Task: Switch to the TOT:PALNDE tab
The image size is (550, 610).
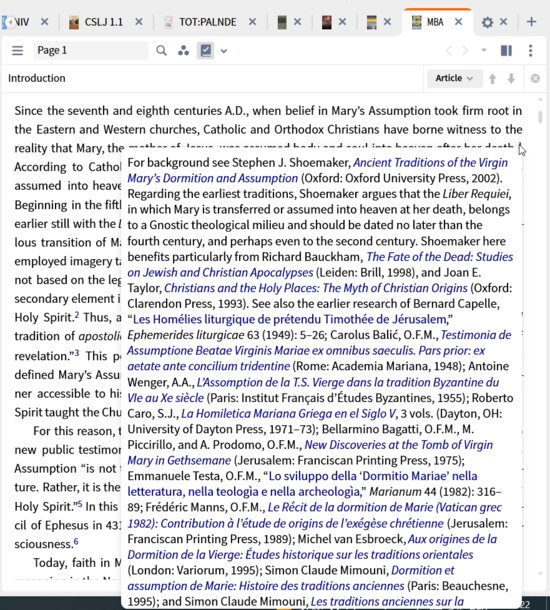Action: 201,22
